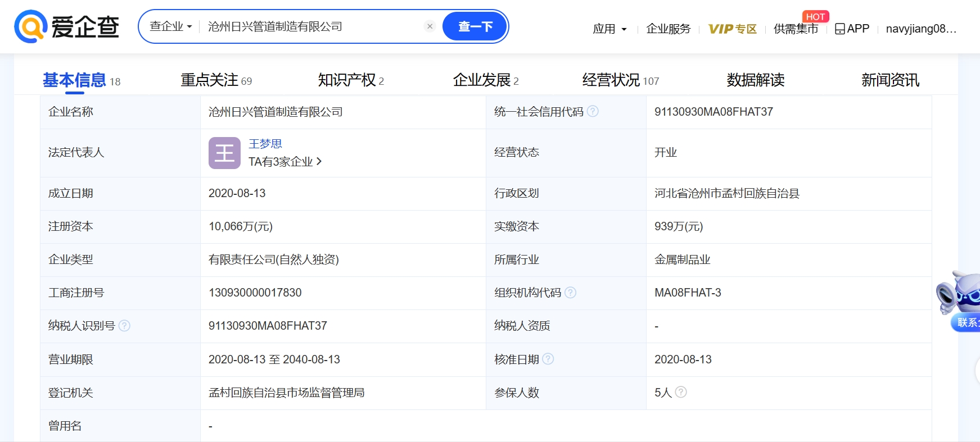Select paid-in capital 939万(元)
The height and width of the screenshot is (442, 980).
[679, 226]
